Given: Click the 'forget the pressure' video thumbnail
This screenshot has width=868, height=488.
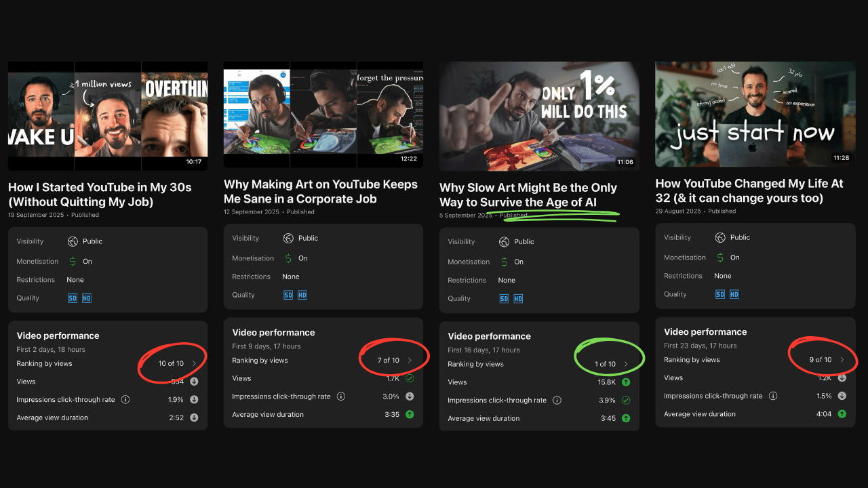Looking at the screenshot, I should pyautogui.click(x=323, y=115).
